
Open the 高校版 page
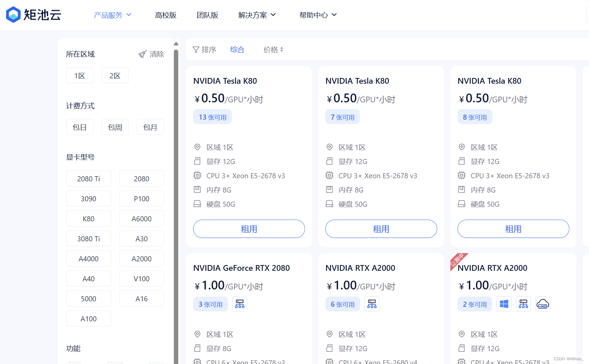click(x=166, y=15)
